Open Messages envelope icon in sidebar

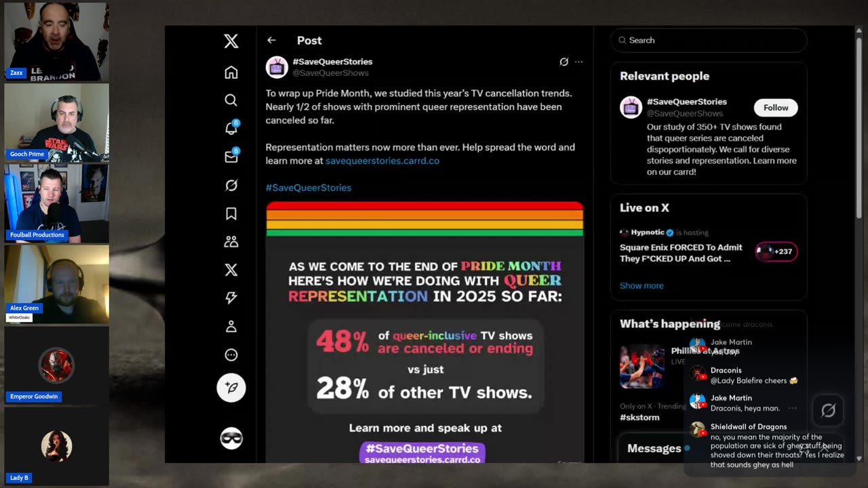click(231, 157)
